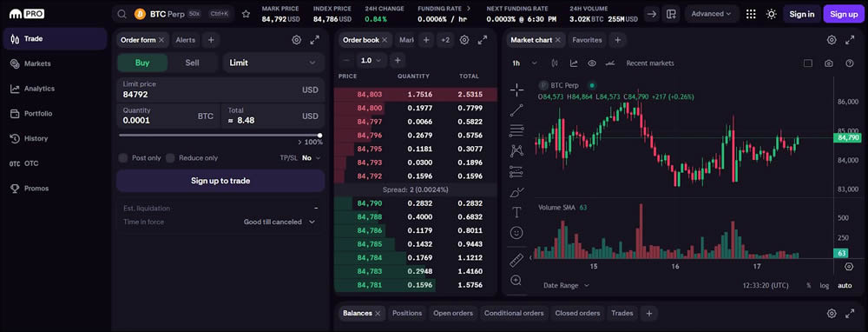
Task: Enable the Reduce only checkbox
Action: pos(170,158)
